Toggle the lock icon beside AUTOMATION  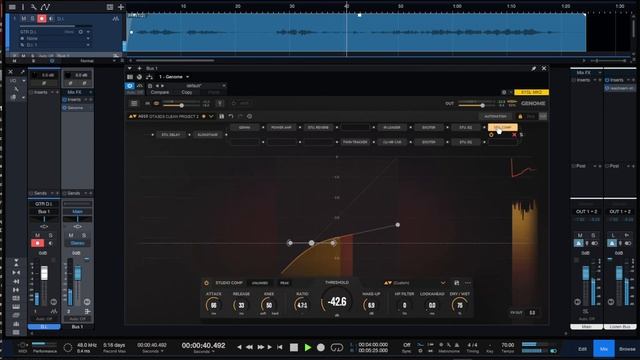tap(520, 116)
